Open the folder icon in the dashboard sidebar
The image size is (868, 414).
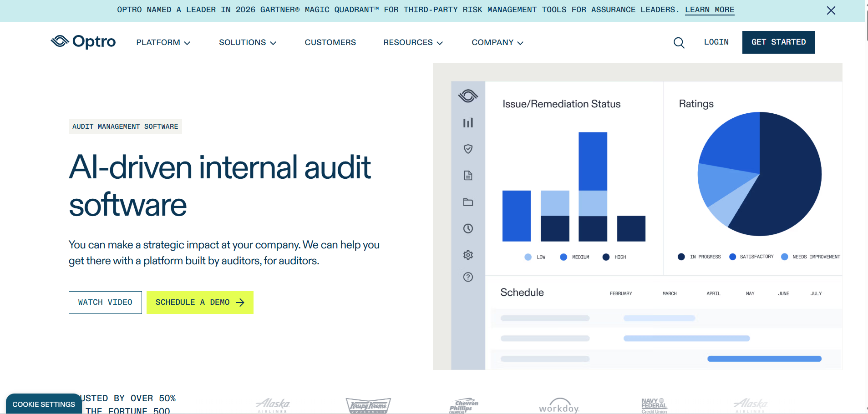click(468, 202)
